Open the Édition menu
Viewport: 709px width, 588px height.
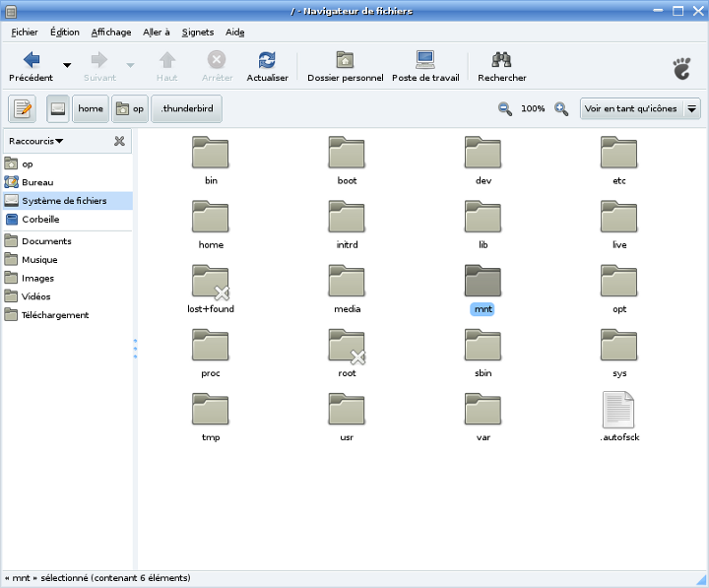click(x=65, y=33)
